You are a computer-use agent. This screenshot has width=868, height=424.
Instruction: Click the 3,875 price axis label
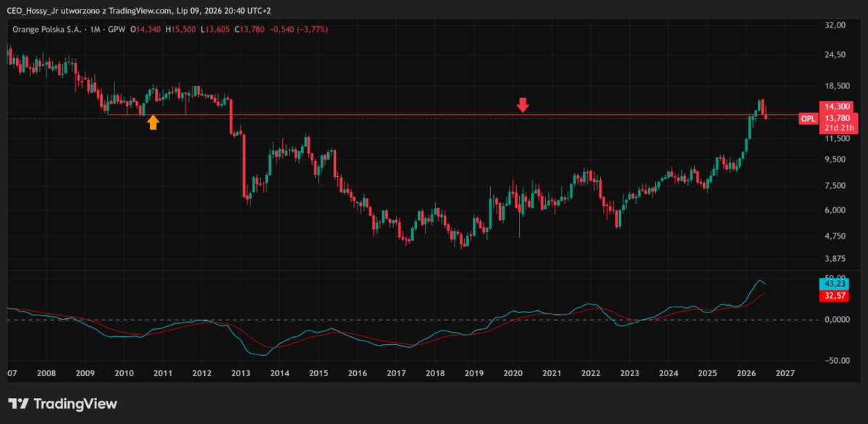pyautogui.click(x=834, y=258)
